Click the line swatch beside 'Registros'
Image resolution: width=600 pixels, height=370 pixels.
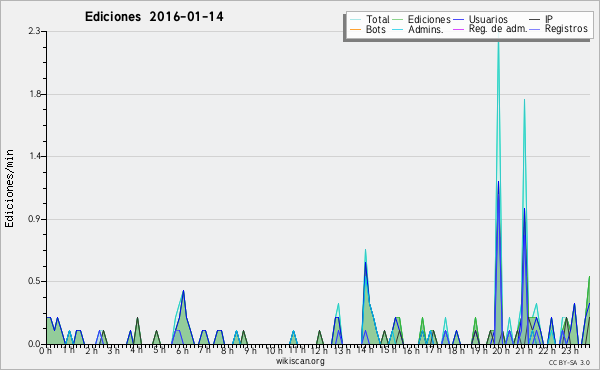coord(535,29)
